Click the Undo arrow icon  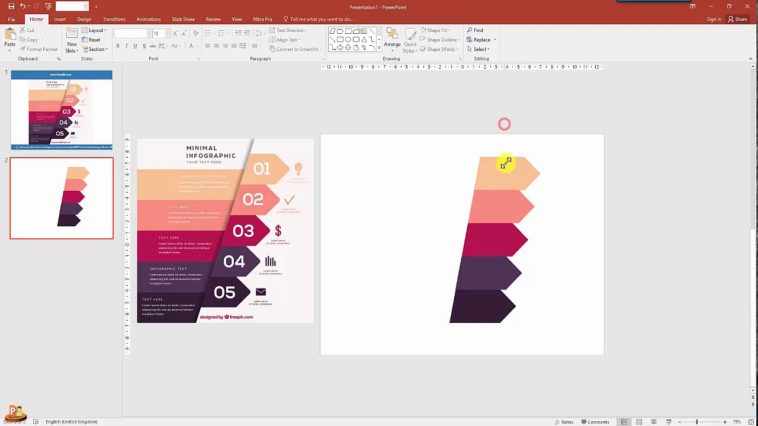click(23, 6)
